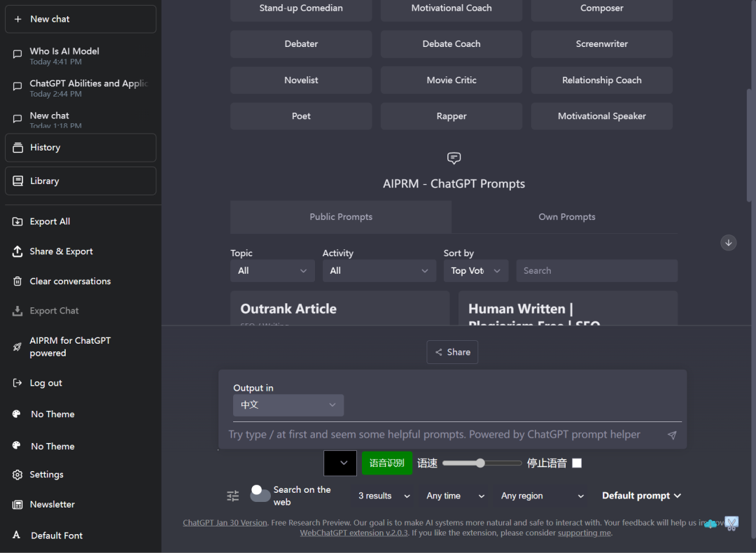Click the Debate Coach prompt button

[451, 44]
